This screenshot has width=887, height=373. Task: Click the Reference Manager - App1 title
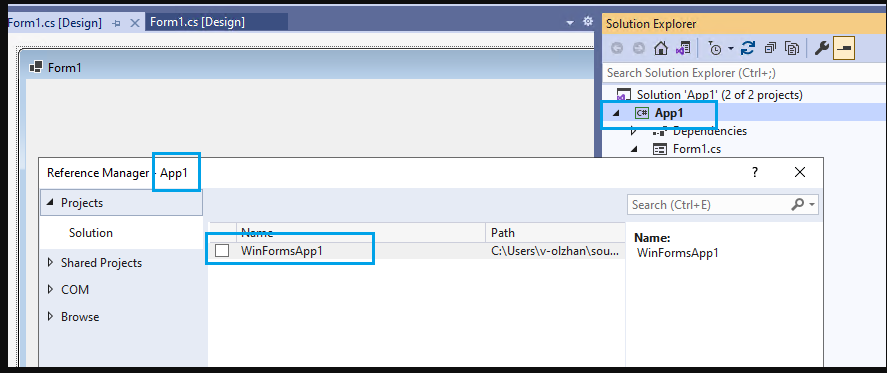pos(117,173)
